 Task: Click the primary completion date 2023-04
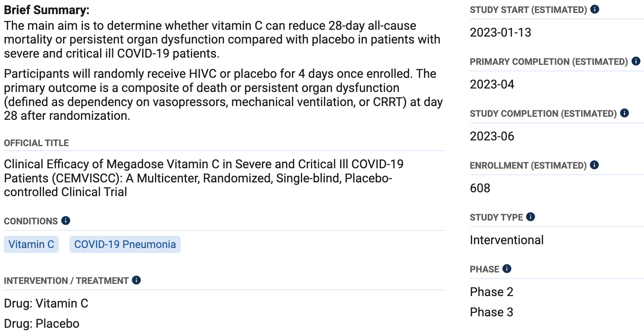pyautogui.click(x=492, y=84)
